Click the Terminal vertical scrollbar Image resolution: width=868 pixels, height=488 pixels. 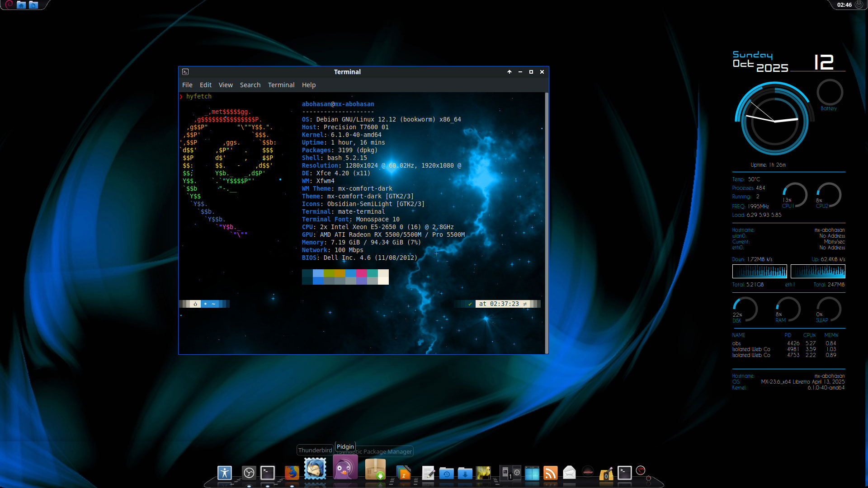tap(547, 223)
